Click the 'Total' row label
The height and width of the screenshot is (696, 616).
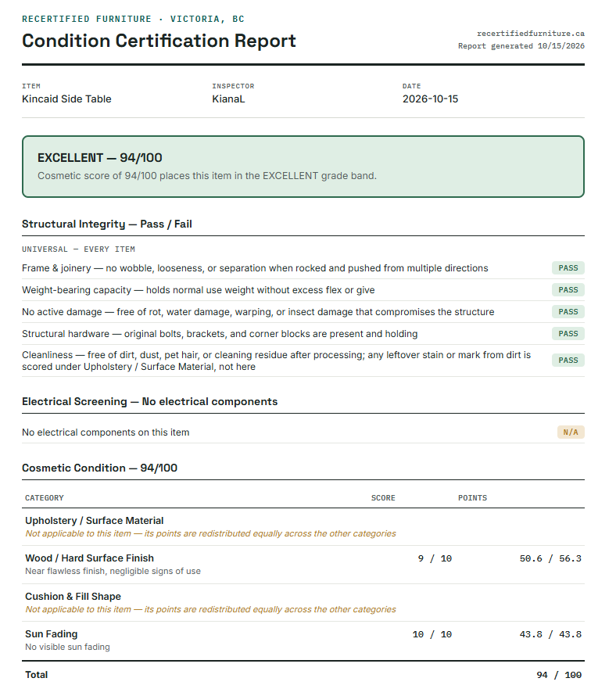click(x=37, y=675)
